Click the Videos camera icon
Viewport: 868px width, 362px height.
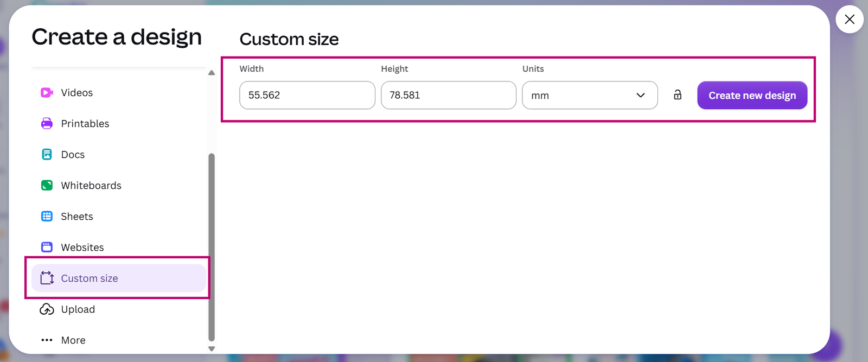[47, 93]
